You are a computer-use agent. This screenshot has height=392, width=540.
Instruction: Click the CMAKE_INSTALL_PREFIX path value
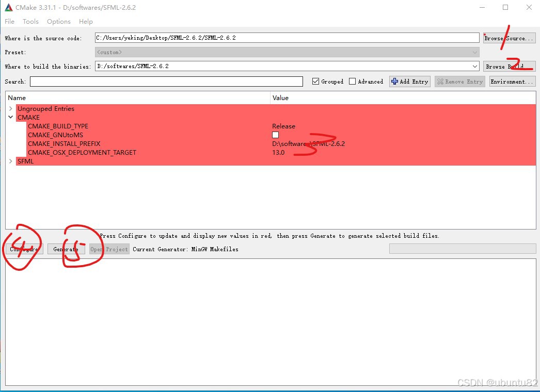[x=308, y=144]
